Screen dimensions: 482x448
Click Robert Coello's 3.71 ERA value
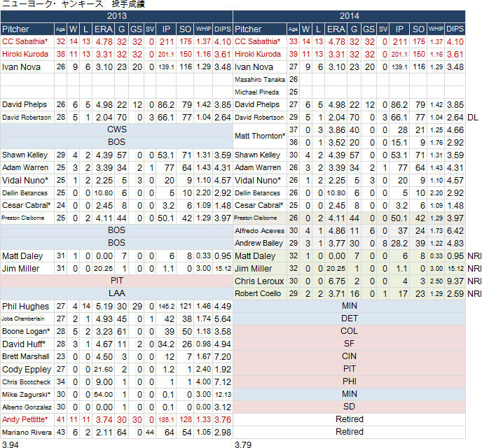point(336,293)
